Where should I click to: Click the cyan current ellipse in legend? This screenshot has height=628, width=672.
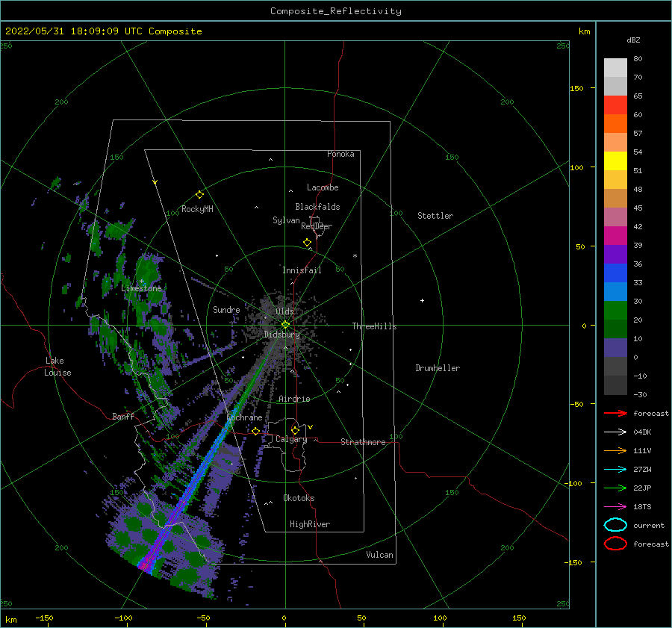[615, 525]
